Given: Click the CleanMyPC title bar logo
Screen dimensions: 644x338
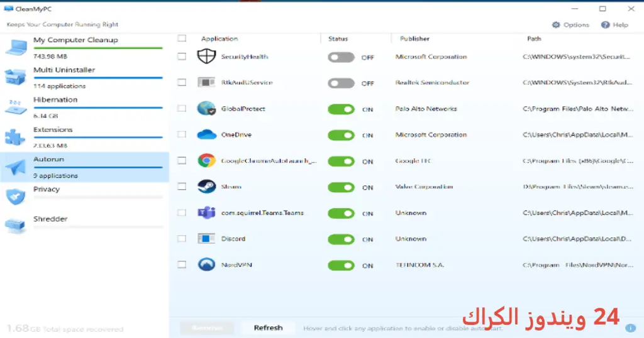Looking at the screenshot, I should point(8,9).
